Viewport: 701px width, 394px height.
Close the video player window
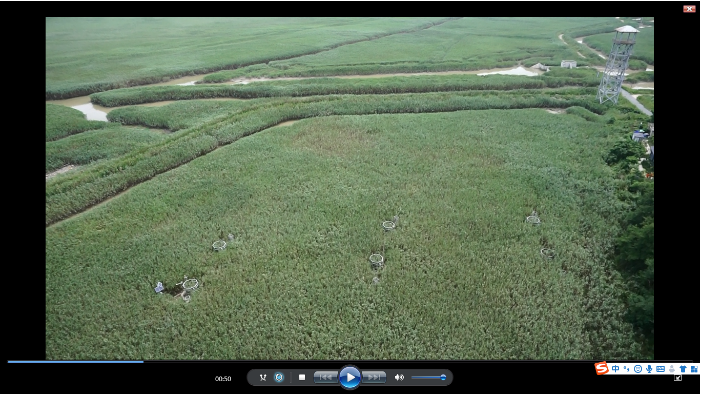(x=689, y=8)
